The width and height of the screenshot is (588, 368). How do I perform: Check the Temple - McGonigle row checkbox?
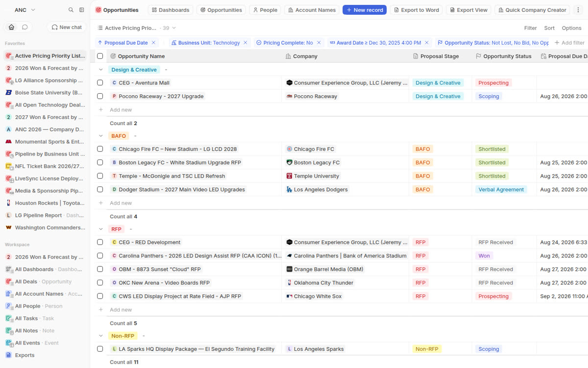(100, 176)
